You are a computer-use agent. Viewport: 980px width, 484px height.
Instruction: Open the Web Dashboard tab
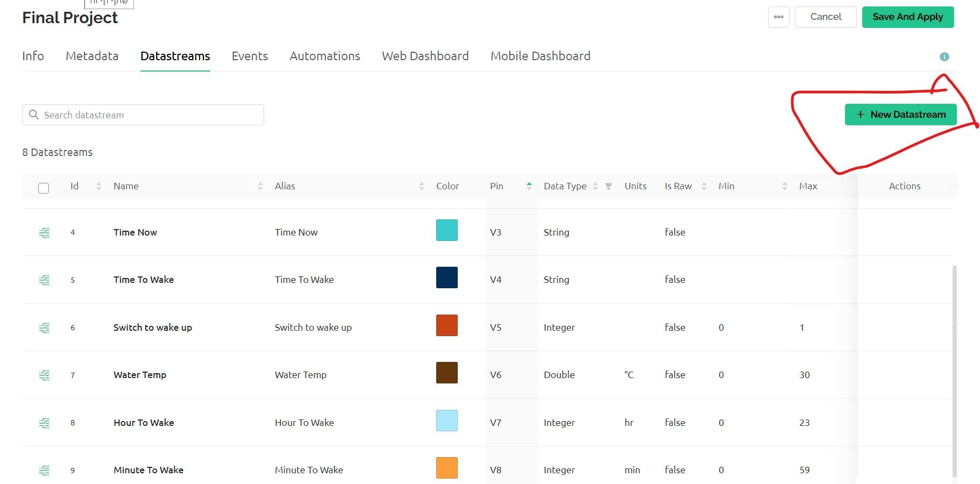(x=425, y=56)
